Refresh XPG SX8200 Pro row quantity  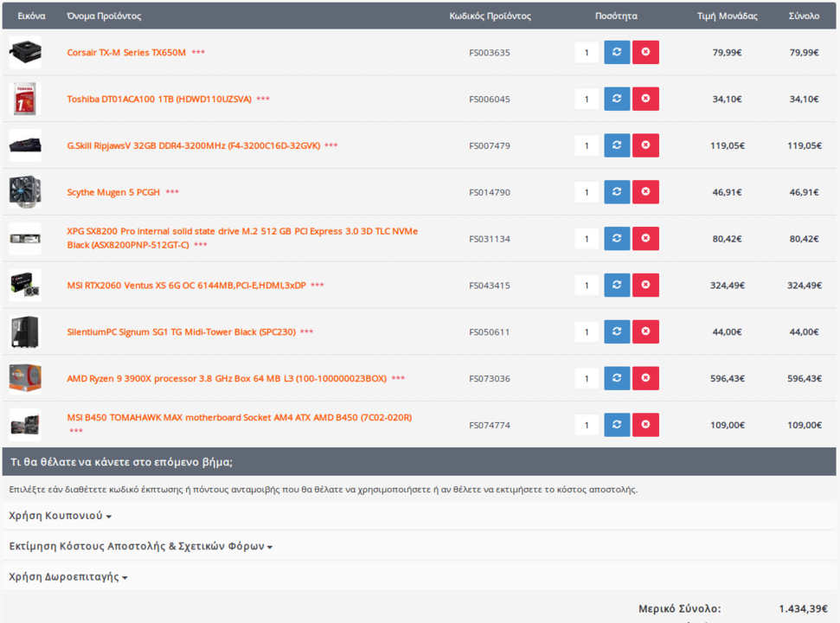coord(617,239)
